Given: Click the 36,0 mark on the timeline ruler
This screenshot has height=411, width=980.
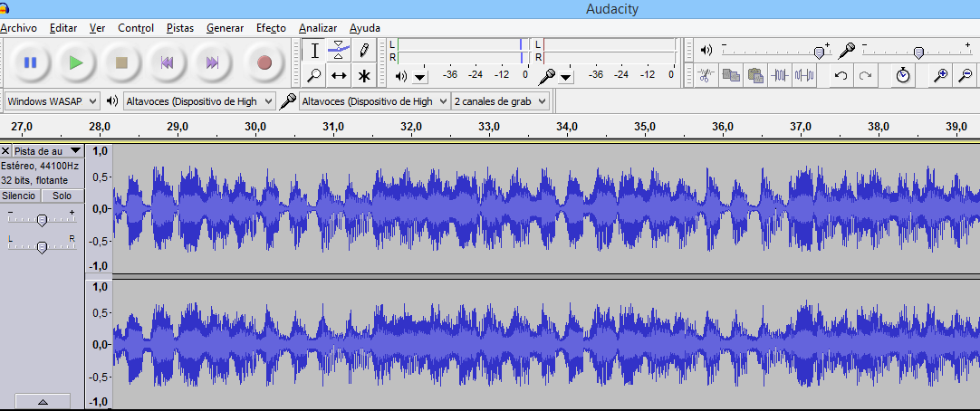Looking at the screenshot, I should (x=723, y=126).
